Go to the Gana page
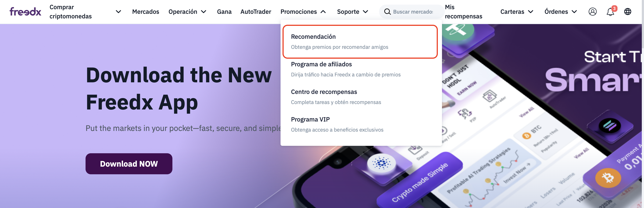 tap(224, 12)
